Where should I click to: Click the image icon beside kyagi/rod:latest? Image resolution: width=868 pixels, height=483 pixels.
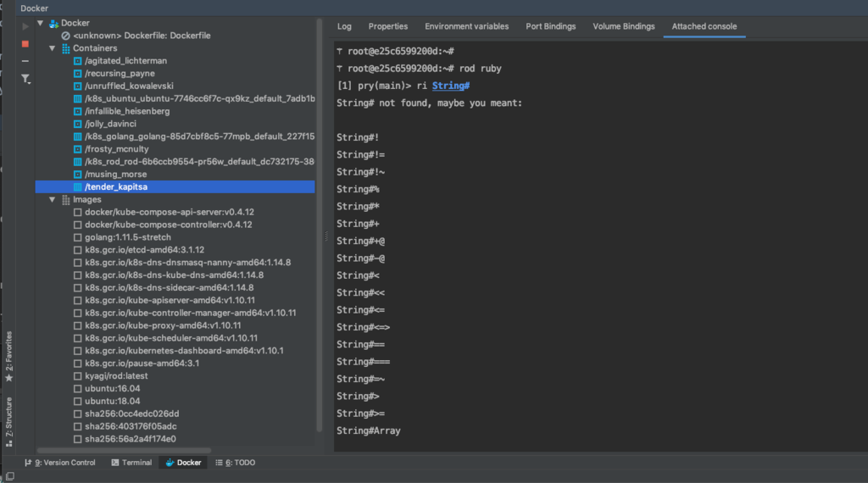[x=77, y=376]
